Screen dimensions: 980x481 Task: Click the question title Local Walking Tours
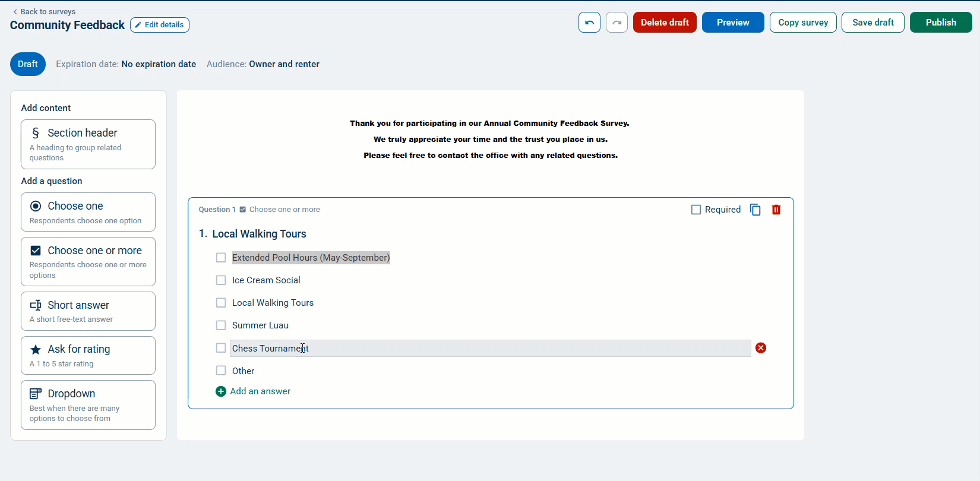[259, 234]
